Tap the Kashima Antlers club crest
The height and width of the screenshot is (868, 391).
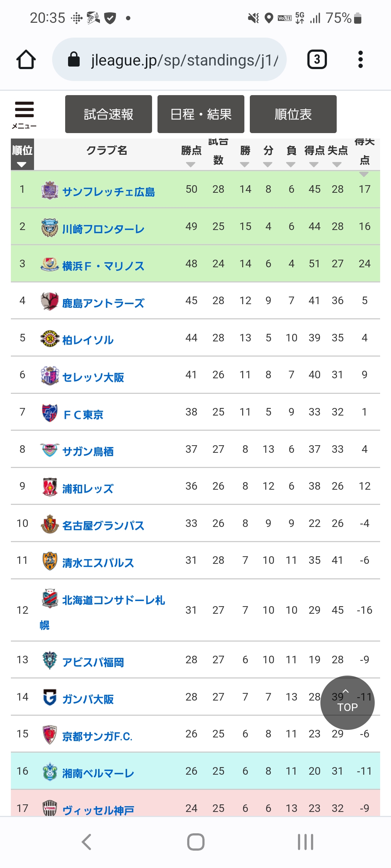click(x=50, y=301)
